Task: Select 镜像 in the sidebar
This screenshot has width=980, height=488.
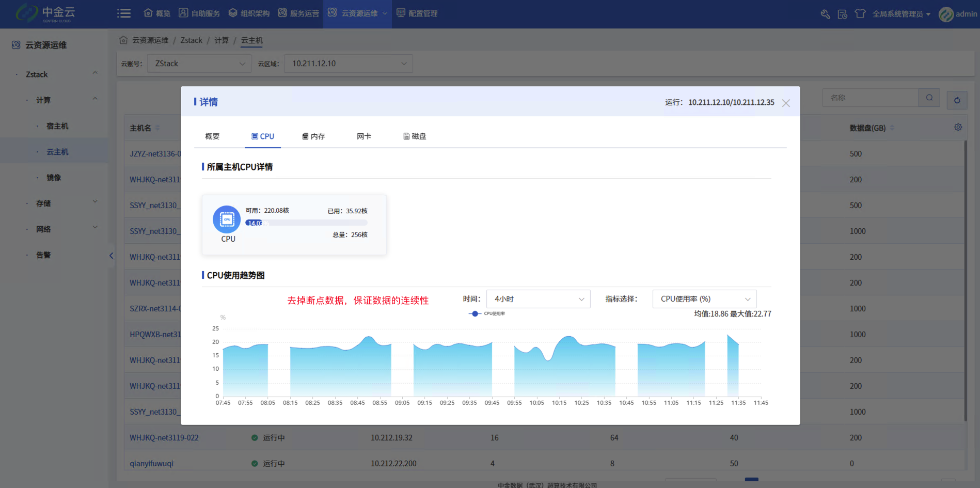Action: [54, 178]
